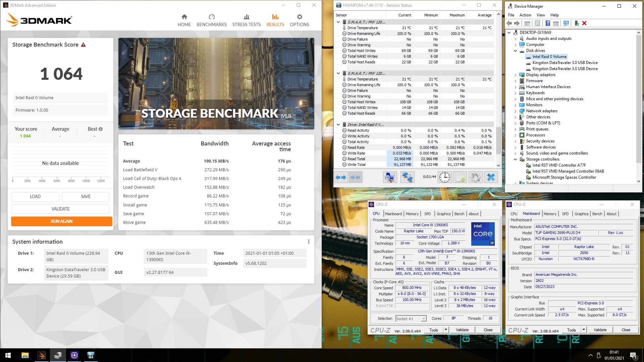Click Validate in left CPU-Z window
This screenshot has width=644, height=362.
coord(462,330)
